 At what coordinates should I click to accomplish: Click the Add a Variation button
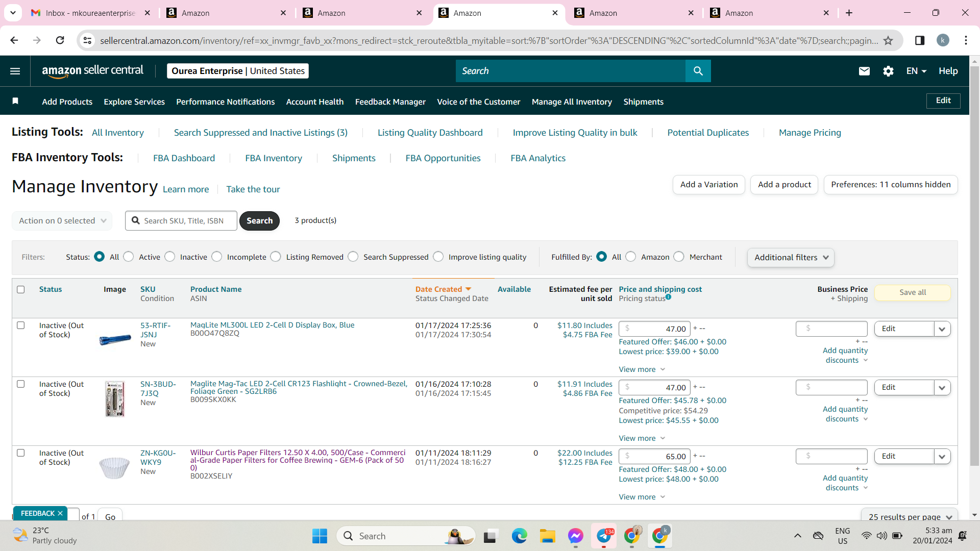pyautogui.click(x=709, y=185)
